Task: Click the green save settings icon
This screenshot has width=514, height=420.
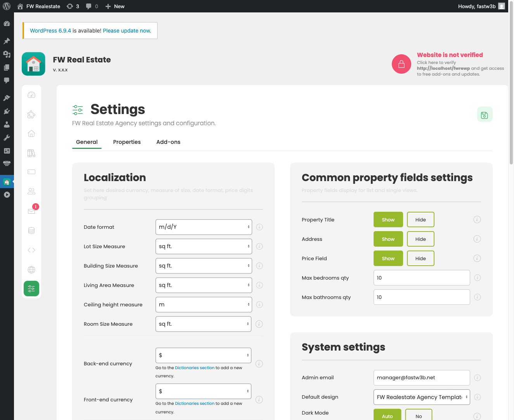Action: coord(485,114)
